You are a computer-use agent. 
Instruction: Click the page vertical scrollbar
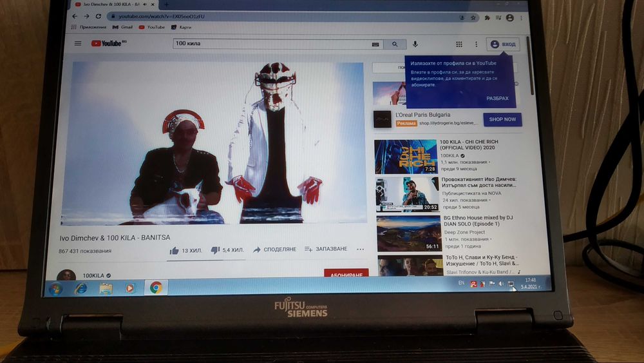[530, 66]
